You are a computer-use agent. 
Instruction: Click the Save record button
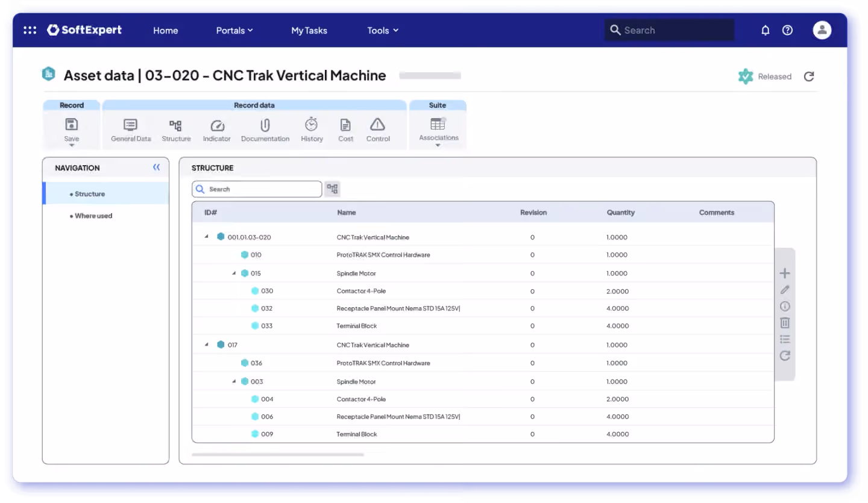point(72,128)
